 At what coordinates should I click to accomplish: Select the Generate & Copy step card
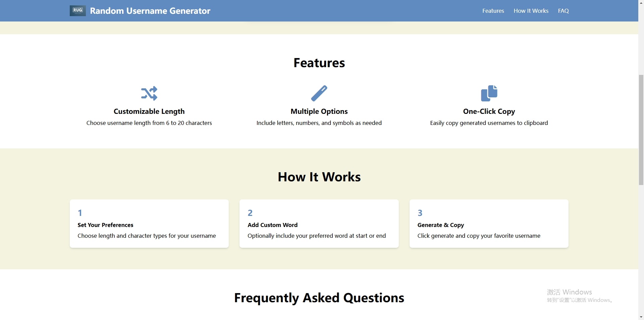click(489, 224)
